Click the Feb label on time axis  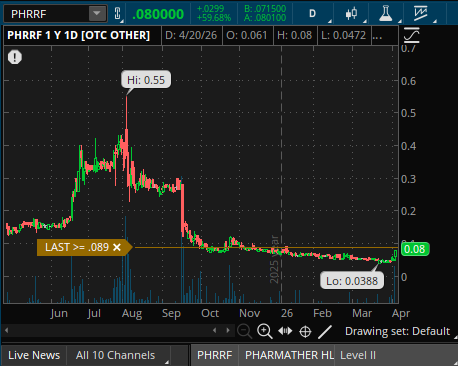322,313
